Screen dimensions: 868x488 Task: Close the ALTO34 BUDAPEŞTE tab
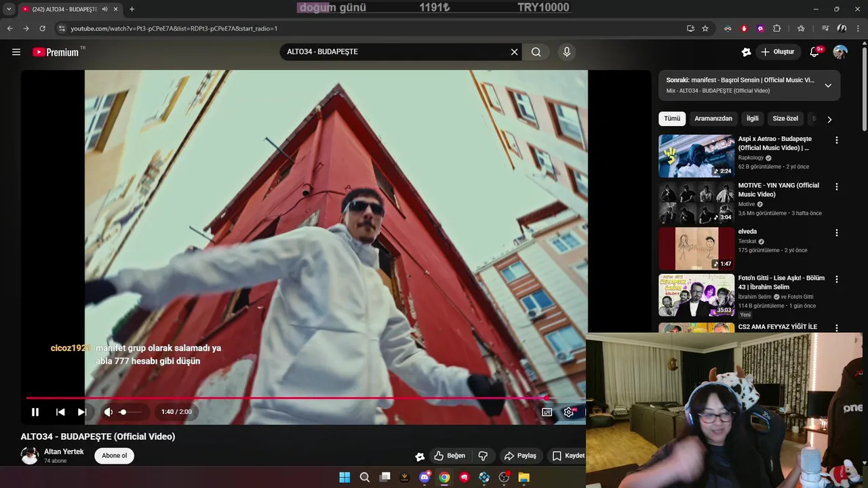(116, 9)
